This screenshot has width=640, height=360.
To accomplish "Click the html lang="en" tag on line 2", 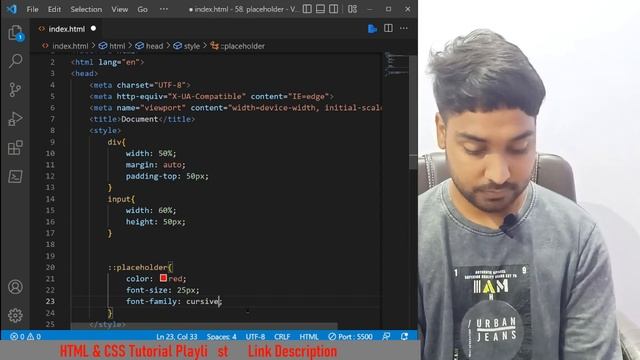I will [107, 62].
